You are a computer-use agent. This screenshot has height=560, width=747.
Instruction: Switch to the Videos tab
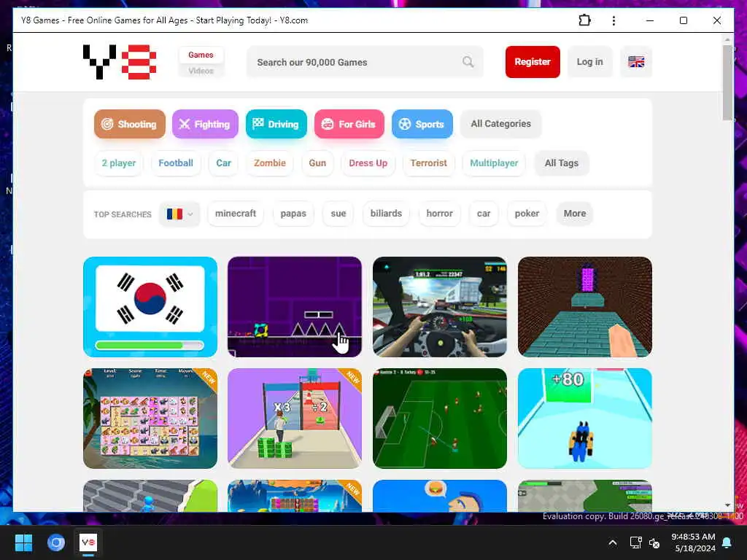(x=201, y=71)
